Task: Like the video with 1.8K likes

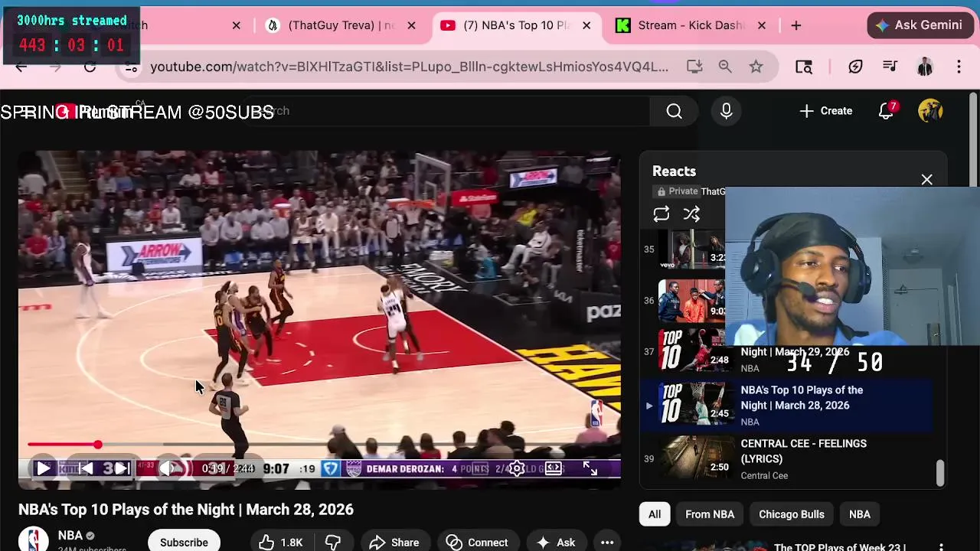Action: click(281, 542)
